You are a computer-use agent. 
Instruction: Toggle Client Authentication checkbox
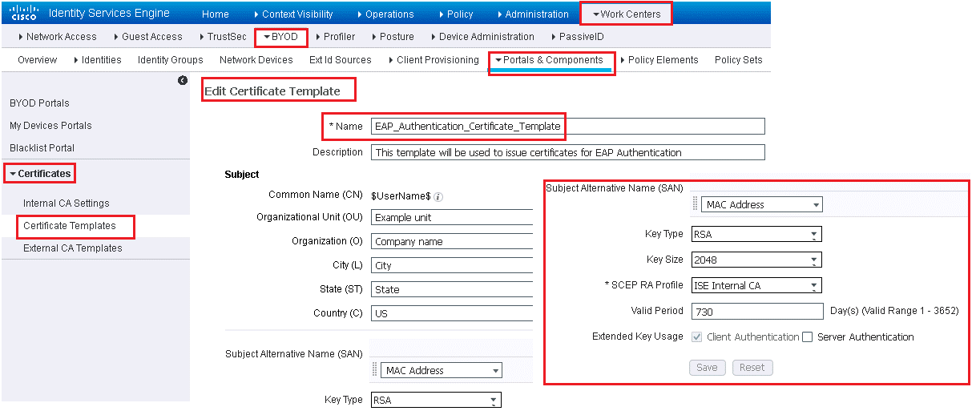pos(696,337)
